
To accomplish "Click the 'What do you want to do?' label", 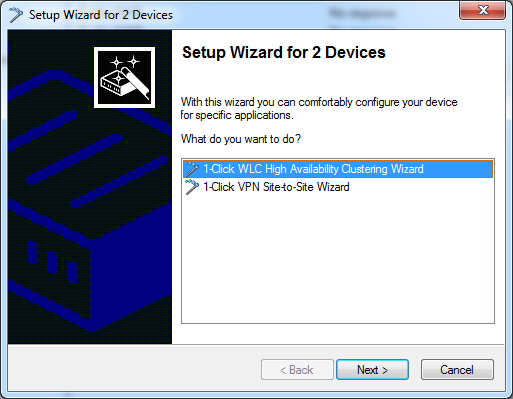I will [241, 139].
